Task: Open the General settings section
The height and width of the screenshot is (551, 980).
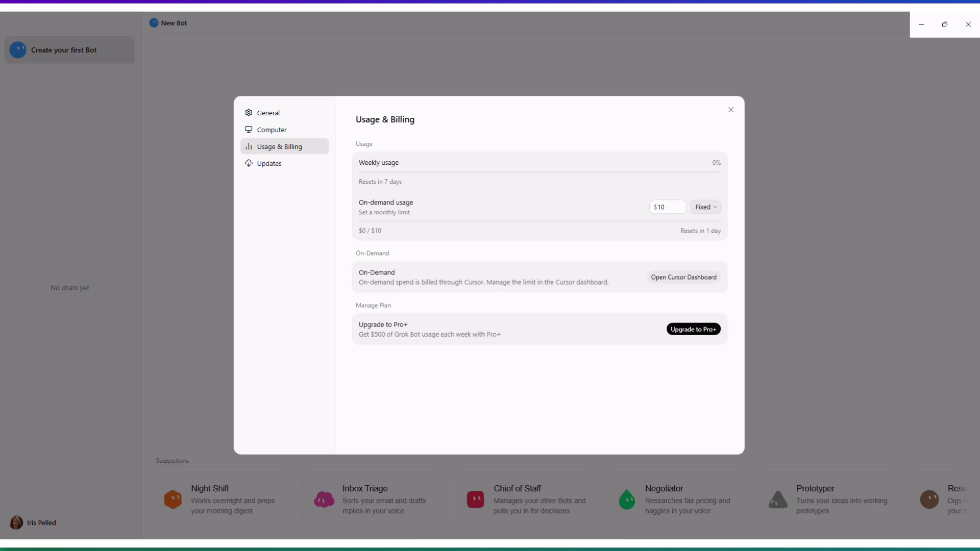Action: coord(284,113)
